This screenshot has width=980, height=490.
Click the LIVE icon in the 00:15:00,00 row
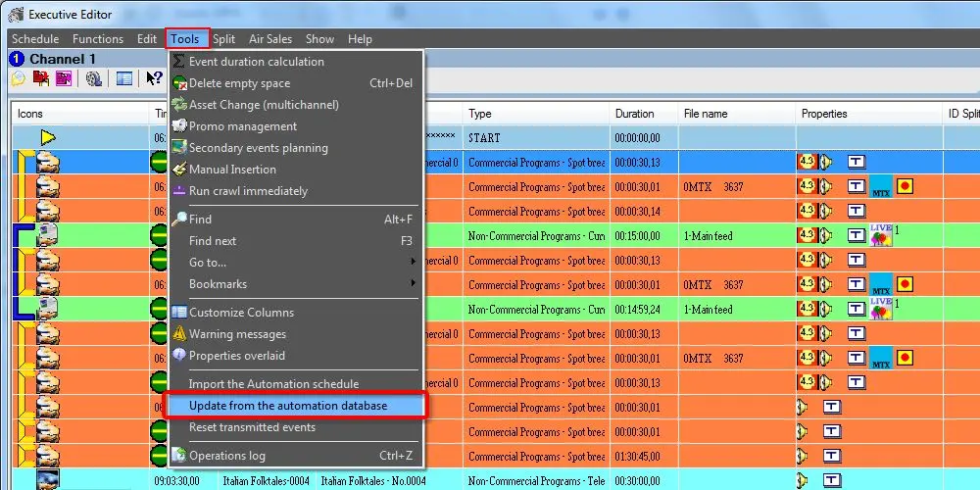coord(880,235)
